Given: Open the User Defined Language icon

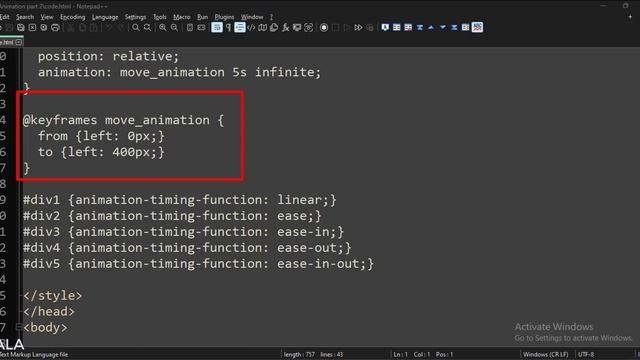Looking at the screenshot, I should tap(251, 27).
